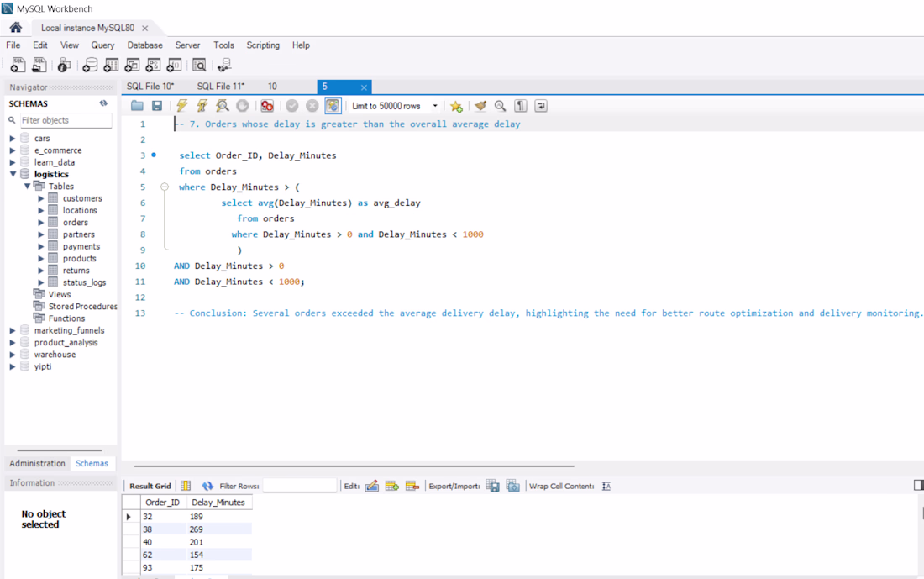Save query as snippet star icon
Screen dimensions: 924x579
point(456,106)
